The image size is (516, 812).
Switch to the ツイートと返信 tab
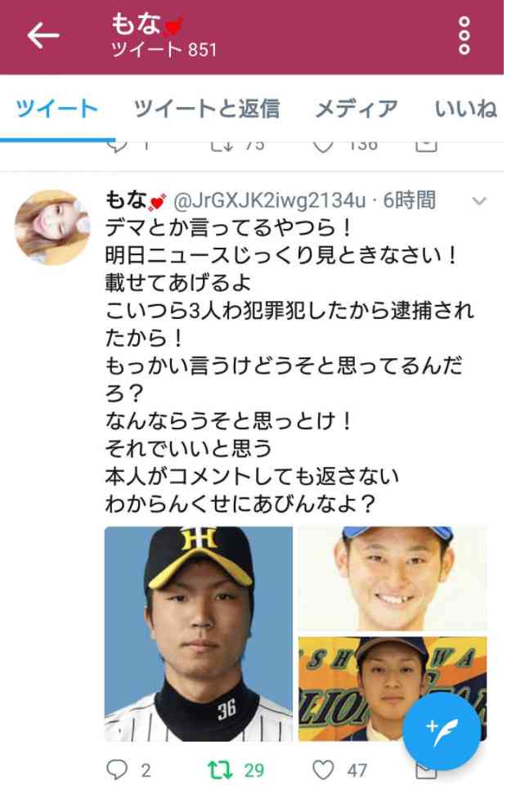207,109
